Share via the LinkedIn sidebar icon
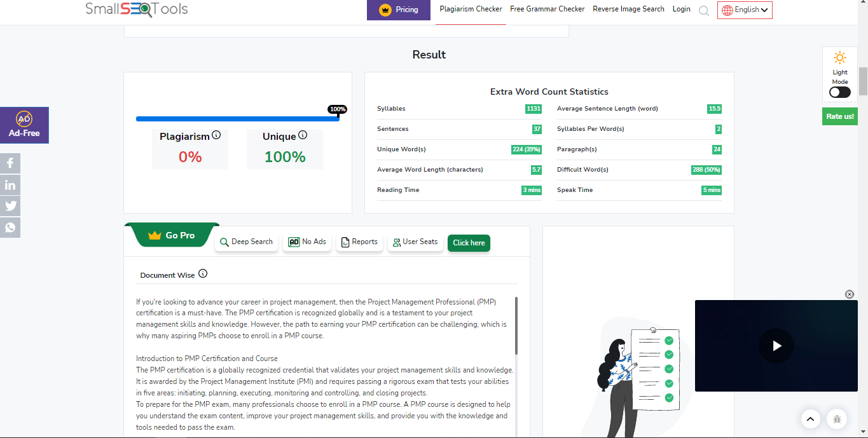 pos(10,185)
